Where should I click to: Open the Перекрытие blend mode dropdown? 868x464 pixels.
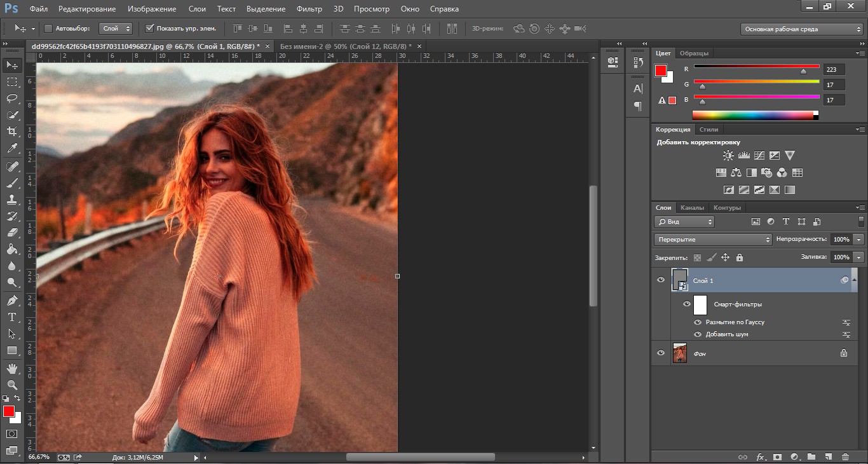coord(712,240)
